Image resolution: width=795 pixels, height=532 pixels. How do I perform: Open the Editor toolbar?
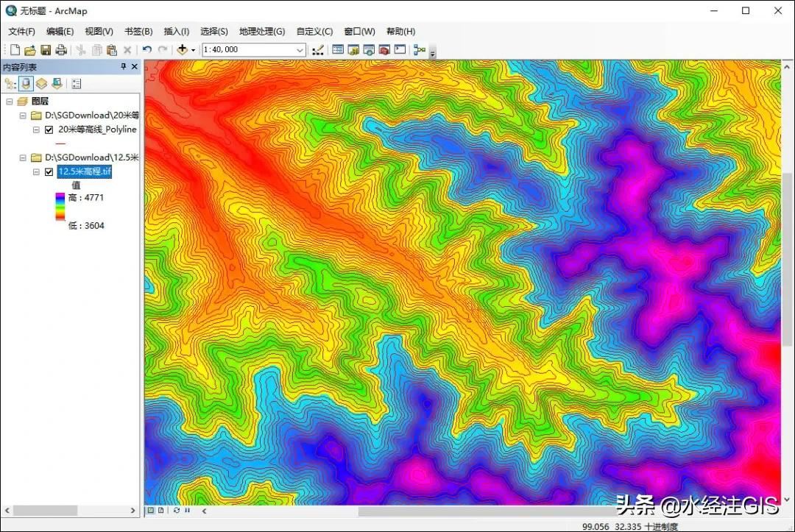(x=318, y=49)
